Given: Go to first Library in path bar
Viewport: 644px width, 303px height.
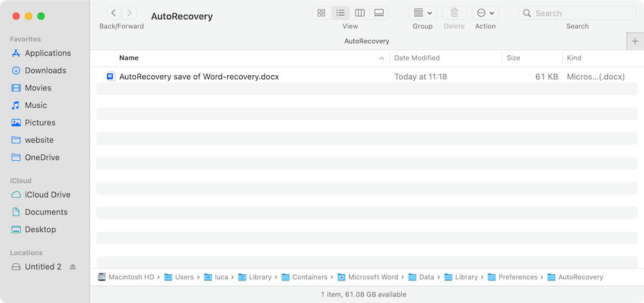Looking at the screenshot, I should pos(255,277).
